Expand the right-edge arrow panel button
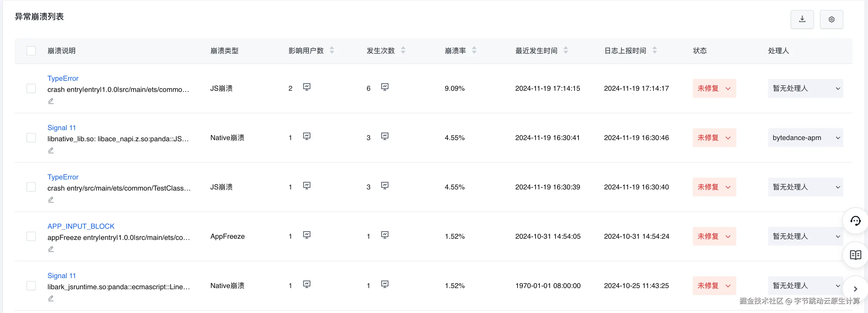The height and width of the screenshot is (313, 868). coord(855,289)
